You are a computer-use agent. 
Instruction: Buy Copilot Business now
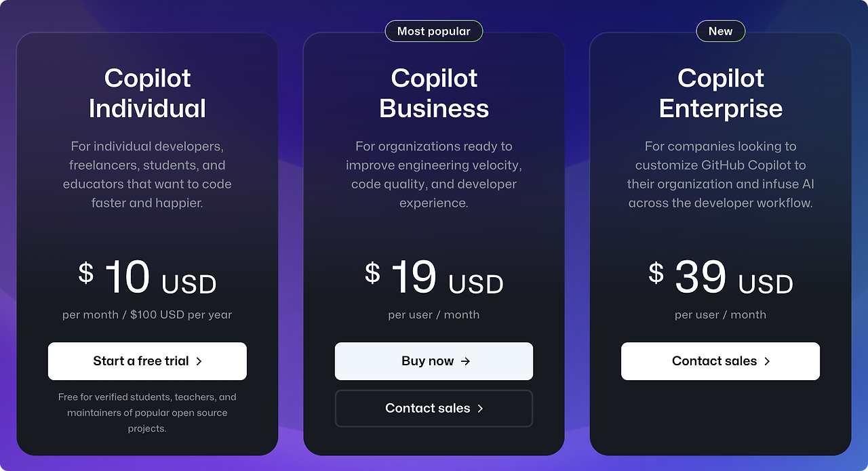(x=434, y=361)
